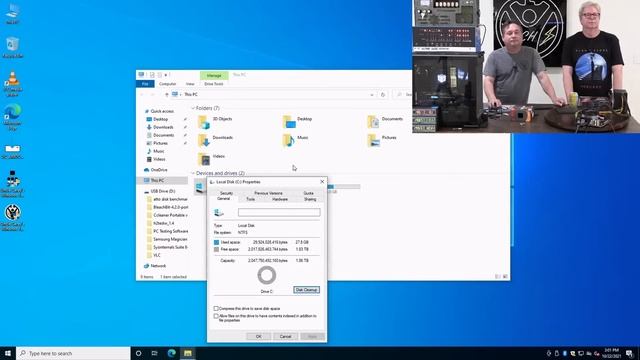This screenshot has width=640, height=360.
Task: Click the Disk Cleanup button
Action: tap(306, 290)
